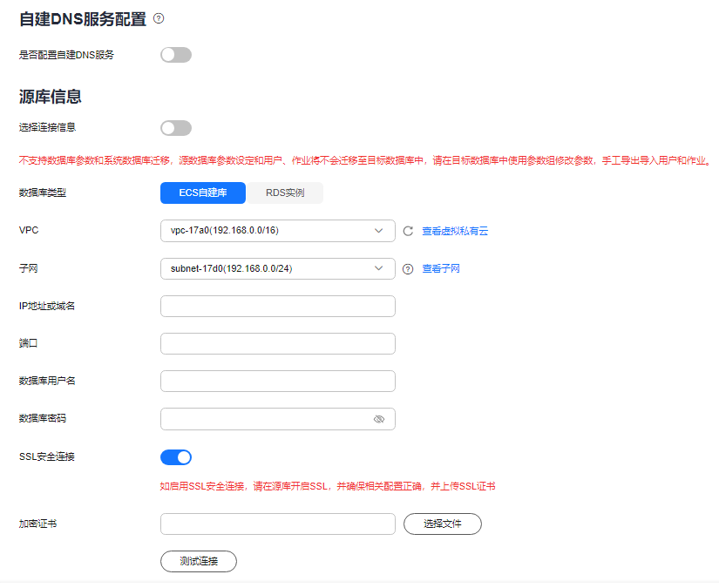
Task: Switch to the RDS实例 tab
Action: click(x=287, y=193)
